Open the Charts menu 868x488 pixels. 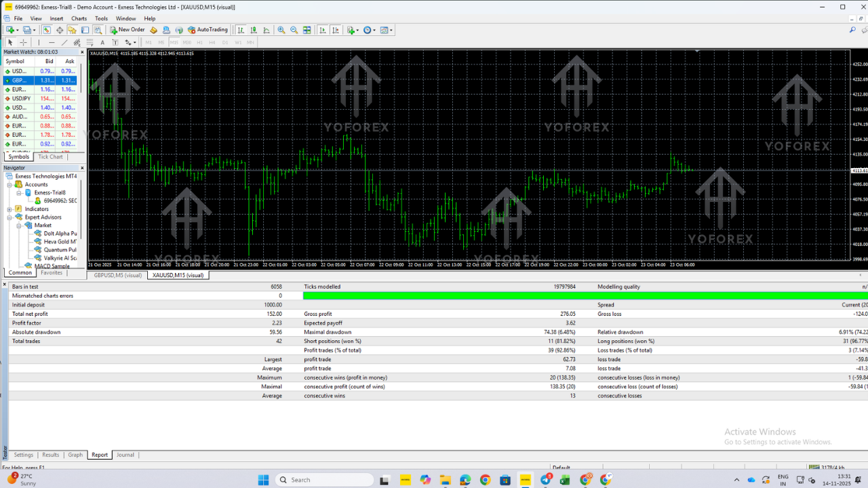[x=79, y=18]
